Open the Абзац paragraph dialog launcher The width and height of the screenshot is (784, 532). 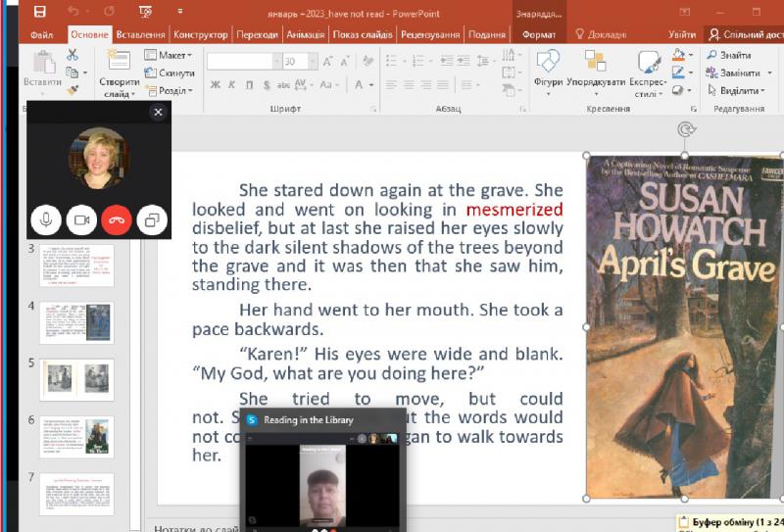(x=523, y=109)
